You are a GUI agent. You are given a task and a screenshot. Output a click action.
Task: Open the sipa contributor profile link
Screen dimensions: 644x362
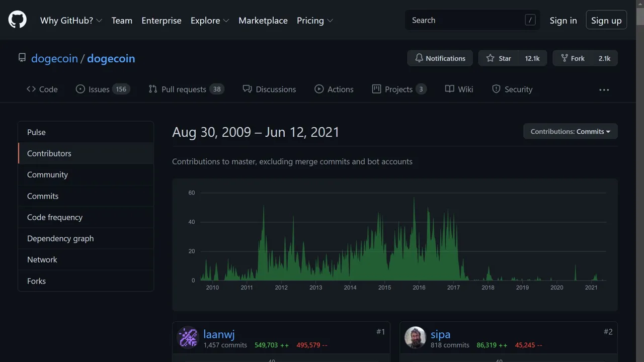click(x=440, y=334)
